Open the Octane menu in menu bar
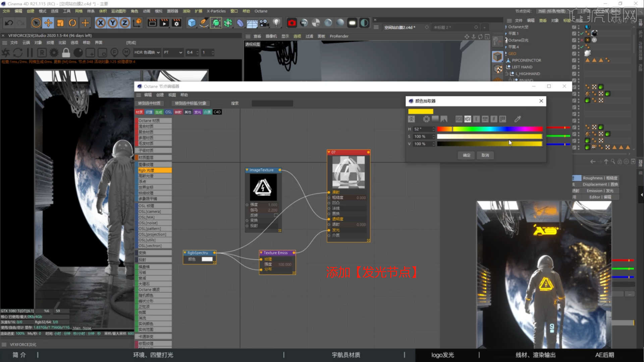The width and height of the screenshot is (644, 362). 261,11
